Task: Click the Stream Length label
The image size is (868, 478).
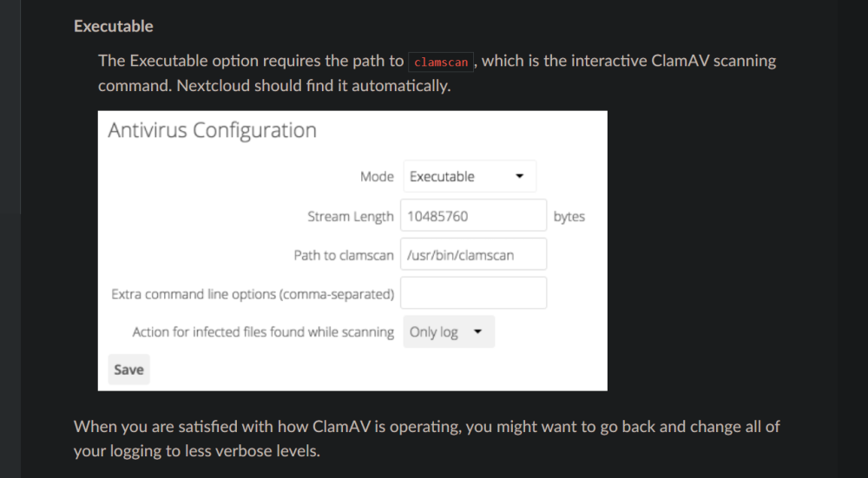Action: (351, 216)
